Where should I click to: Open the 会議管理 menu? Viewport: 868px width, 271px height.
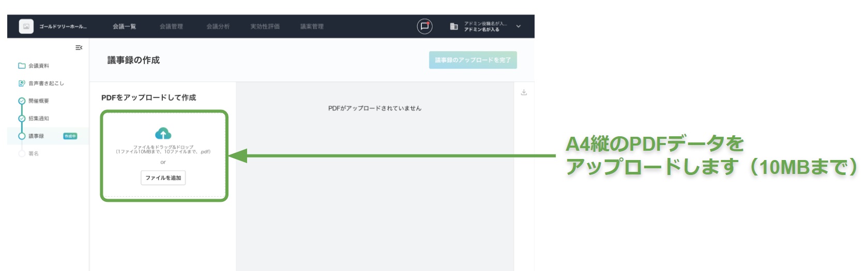[171, 26]
